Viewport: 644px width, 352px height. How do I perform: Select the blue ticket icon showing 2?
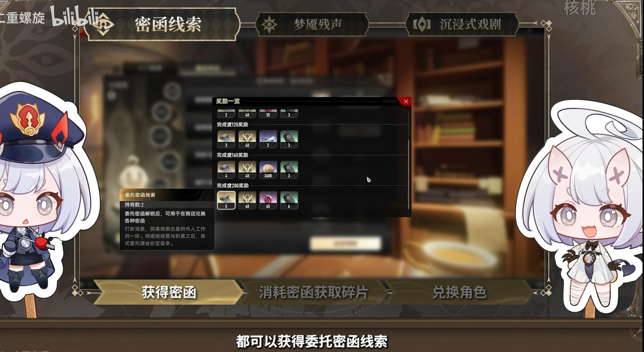point(268,139)
